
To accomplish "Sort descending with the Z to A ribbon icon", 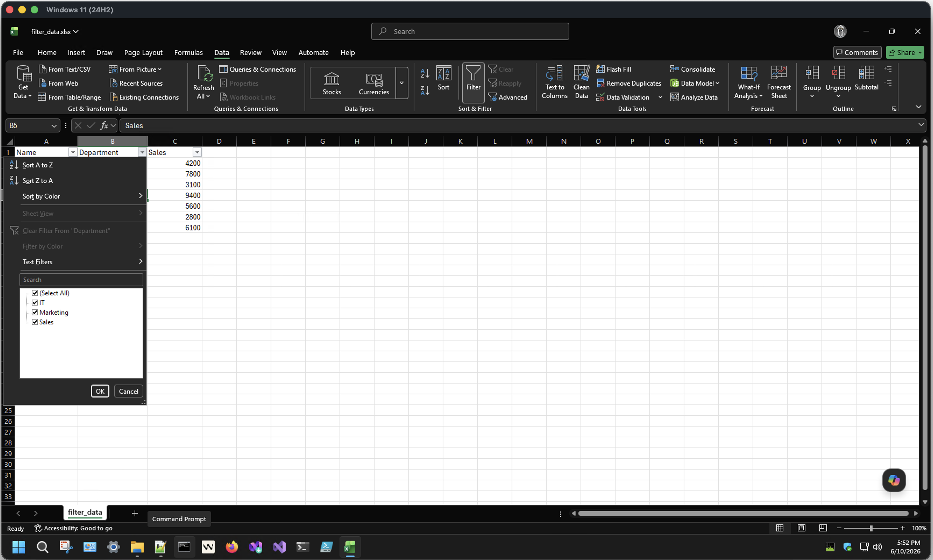I will click(425, 90).
